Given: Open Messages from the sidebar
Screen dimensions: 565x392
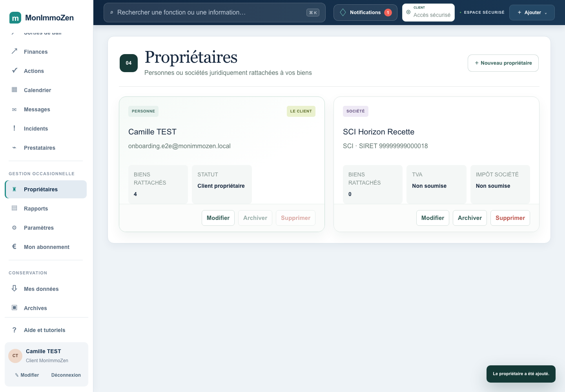Looking at the screenshot, I should (x=46, y=109).
